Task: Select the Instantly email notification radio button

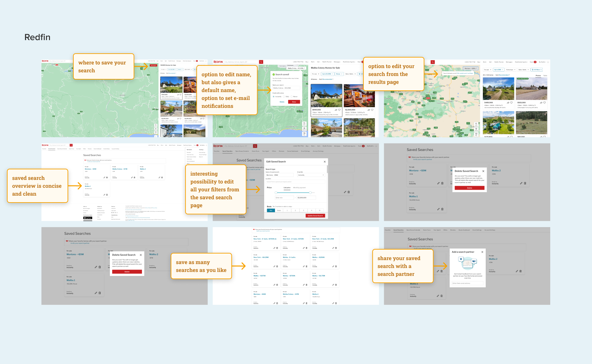Action: 274,97
